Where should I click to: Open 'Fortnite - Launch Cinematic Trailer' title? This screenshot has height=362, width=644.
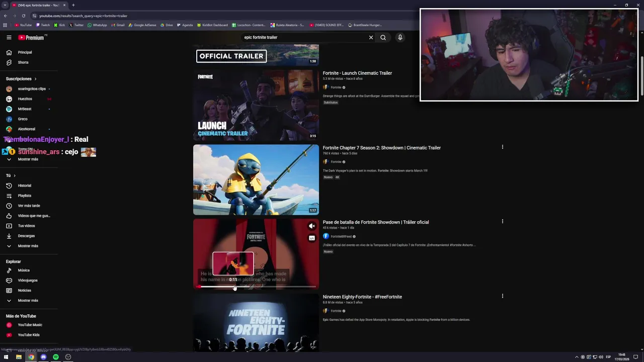(357, 73)
